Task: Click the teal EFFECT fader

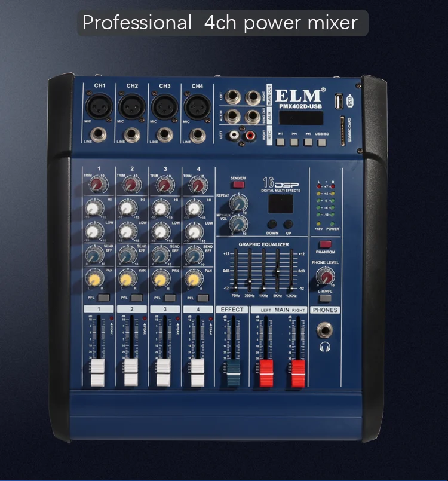Action: click(x=234, y=372)
